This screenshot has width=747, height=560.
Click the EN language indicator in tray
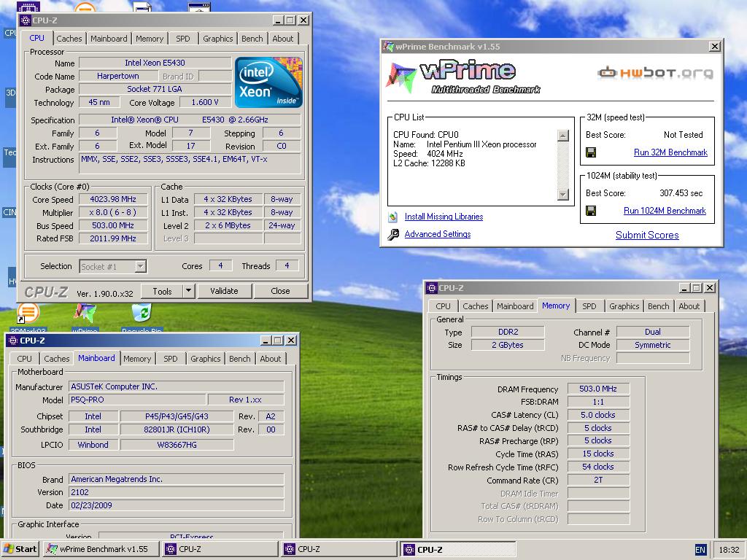pyautogui.click(x=700, y=550)
